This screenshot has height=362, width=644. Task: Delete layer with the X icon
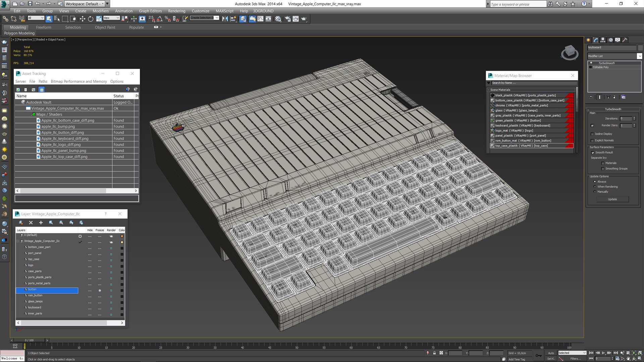click(x=31, y=223)
